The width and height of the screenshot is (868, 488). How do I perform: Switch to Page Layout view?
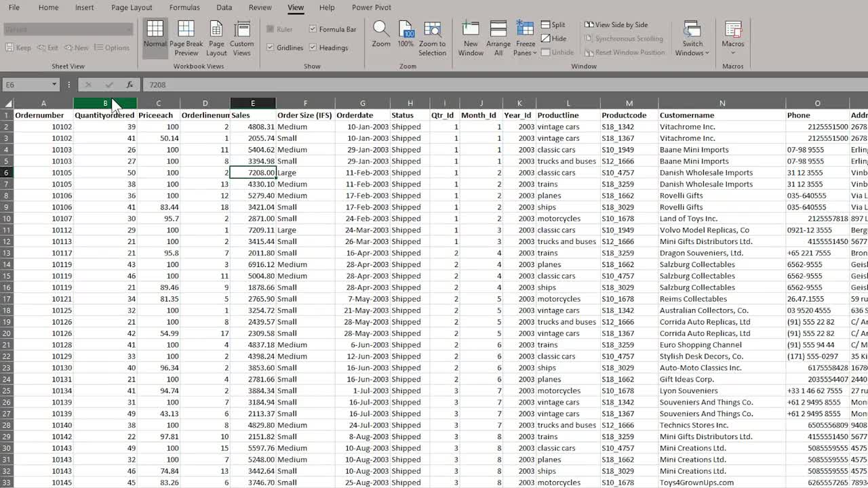(216, 37)
